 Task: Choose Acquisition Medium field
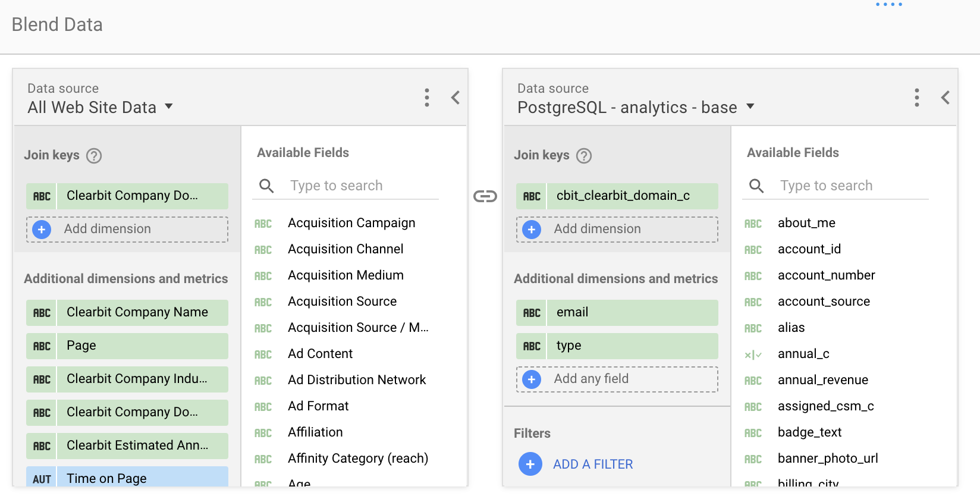(345, 275)
